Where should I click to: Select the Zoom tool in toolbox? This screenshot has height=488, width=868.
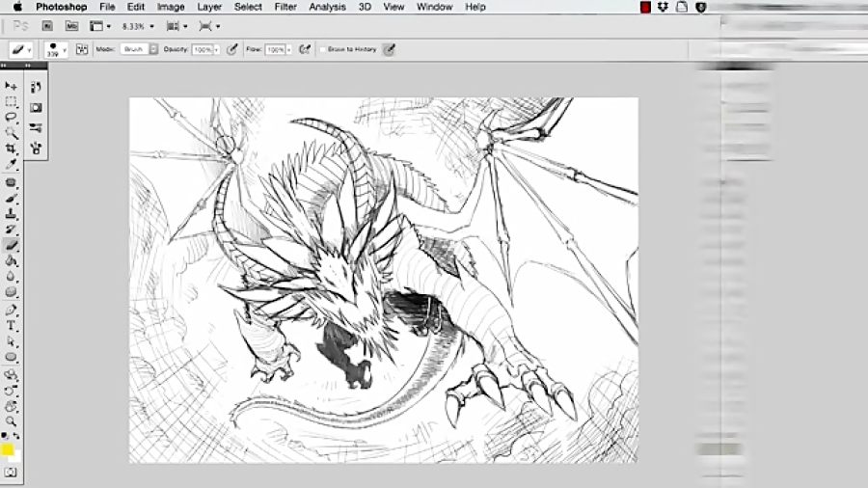point(11,421)
